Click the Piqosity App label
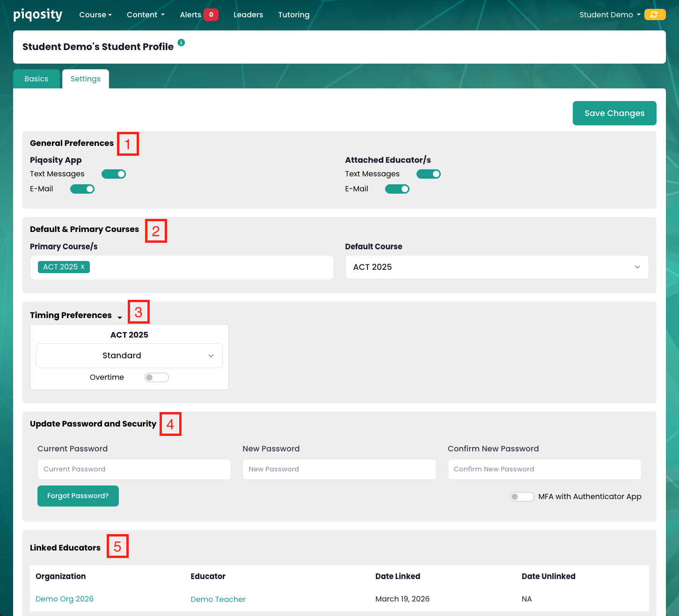Viewport: 679px width, 616px height. (56, 160)
